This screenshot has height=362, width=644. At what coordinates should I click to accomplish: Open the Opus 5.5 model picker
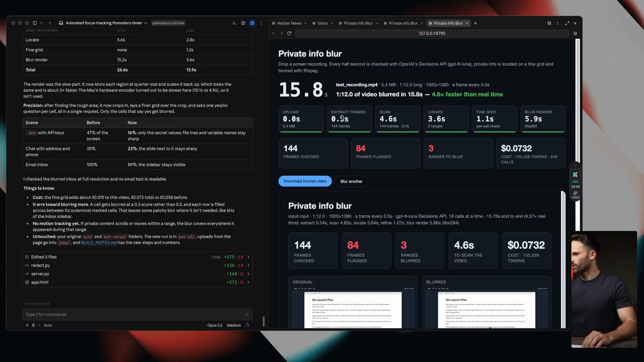pos(215,325)
